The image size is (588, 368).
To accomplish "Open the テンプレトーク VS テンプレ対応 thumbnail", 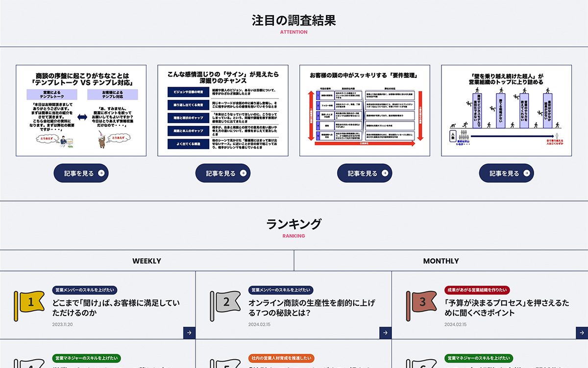I will pyautogui.click(x=81, y=110).
